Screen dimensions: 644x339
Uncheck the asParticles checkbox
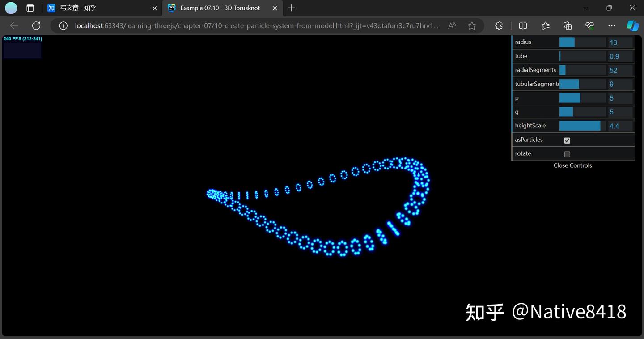pyautogui.click(x=567, y=140)
